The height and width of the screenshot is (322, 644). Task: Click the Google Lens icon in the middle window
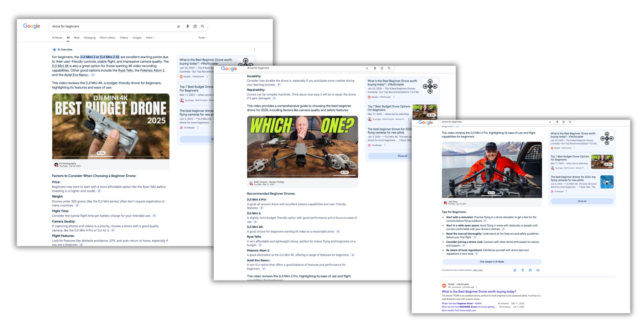point(382,68)
